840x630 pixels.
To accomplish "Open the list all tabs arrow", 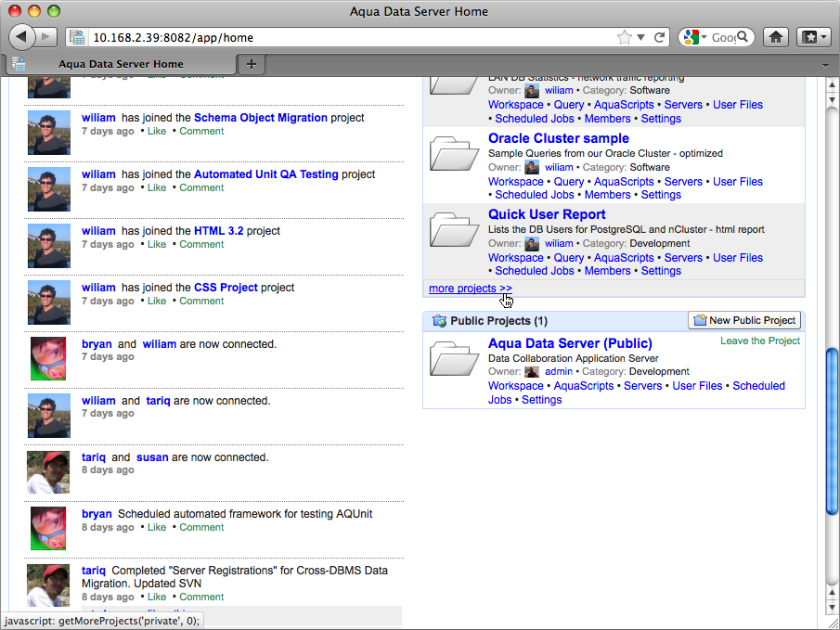I will [x=825, y=65].
